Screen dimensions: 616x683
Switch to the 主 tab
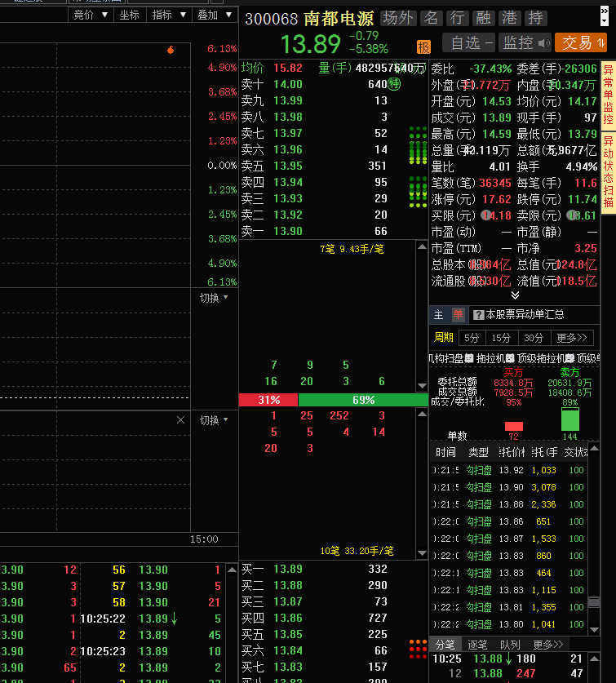438,315
